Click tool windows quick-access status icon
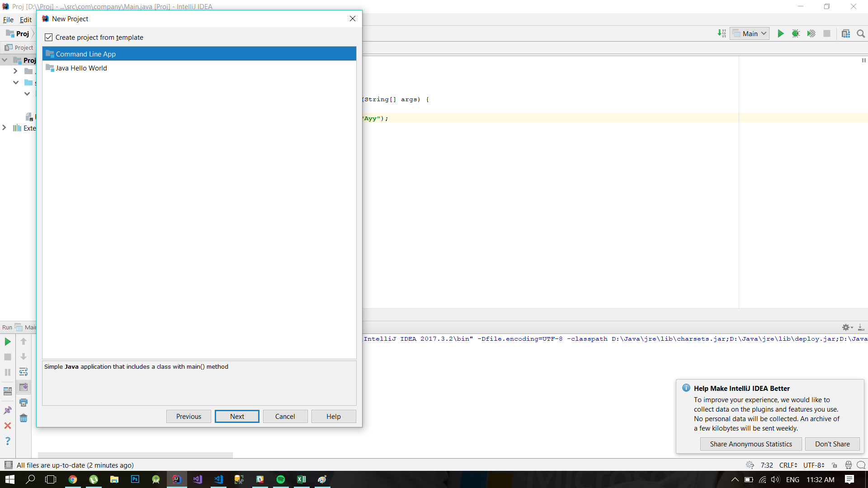The image size is (868, 488). click(8, 465)
